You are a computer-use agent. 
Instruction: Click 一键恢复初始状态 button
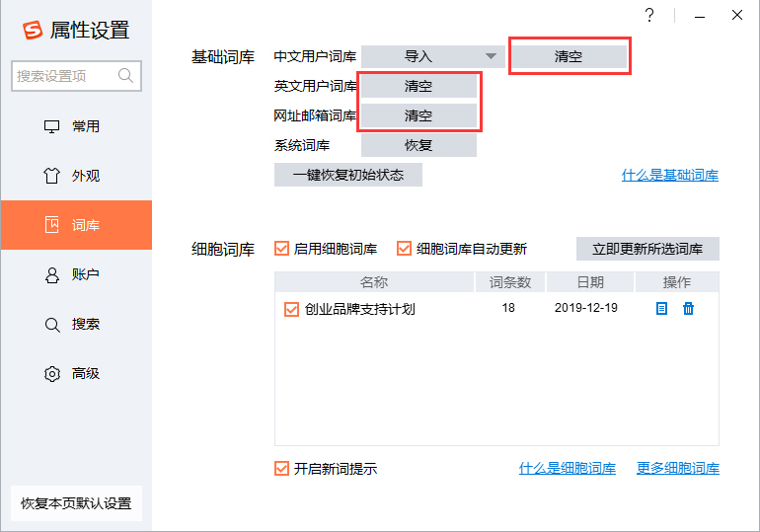point(348,175)
